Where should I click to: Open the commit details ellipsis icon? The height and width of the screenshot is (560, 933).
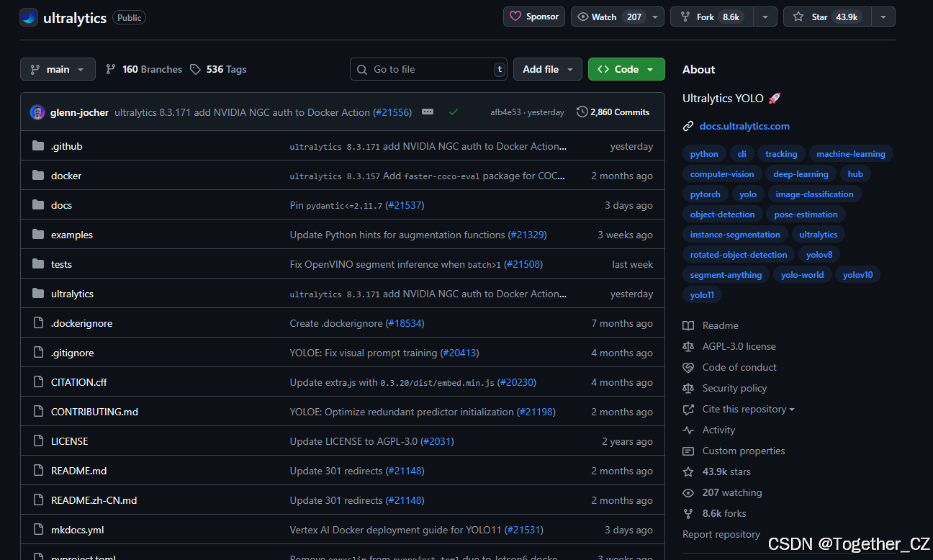pyautogui.click(x=428, y=112)
